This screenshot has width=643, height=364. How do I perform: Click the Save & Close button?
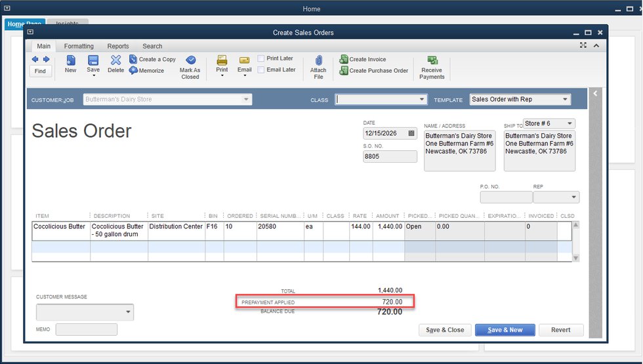[445, 330]
